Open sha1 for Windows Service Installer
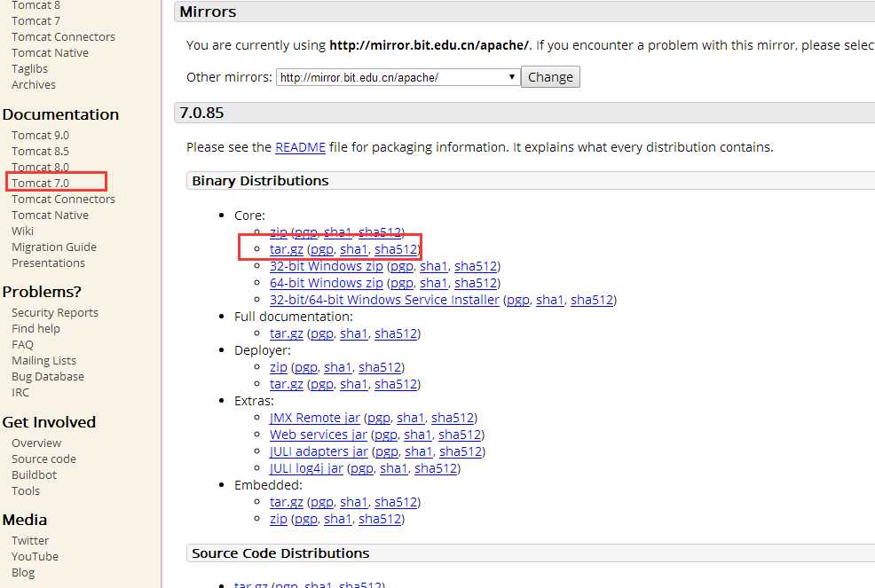Viewport: 875px width, 588px height. point(550,300)
